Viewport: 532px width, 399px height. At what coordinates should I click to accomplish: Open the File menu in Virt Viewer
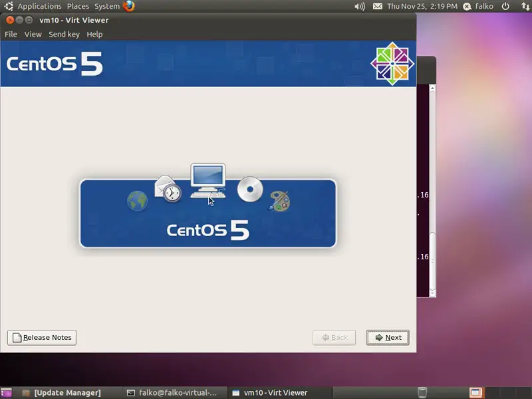pyautogui.click(x=11, y=35)
